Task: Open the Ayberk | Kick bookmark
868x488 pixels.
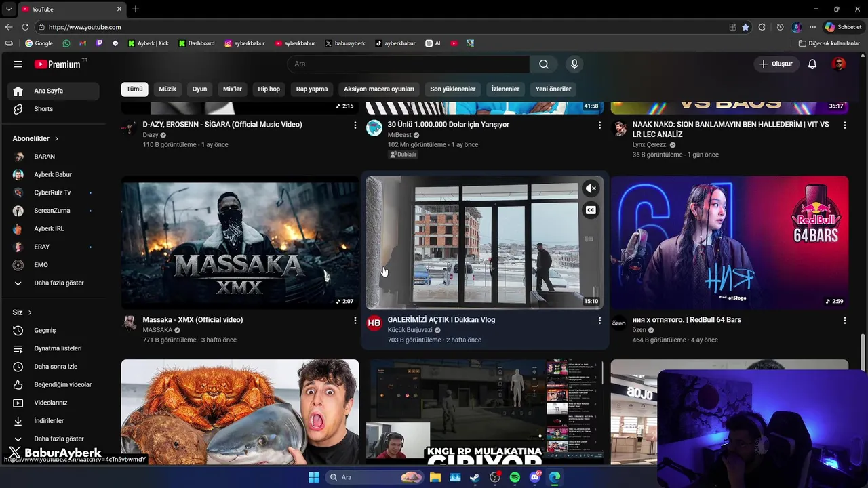Action: click(148, 43)
